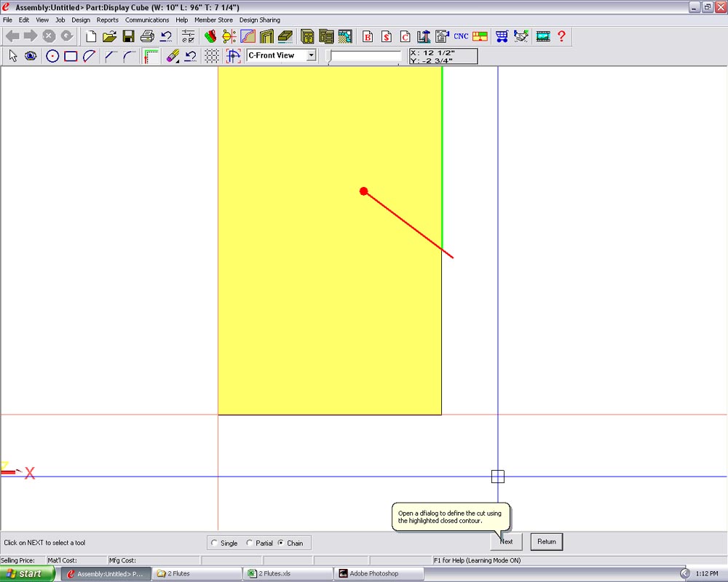Click the undo arrow in the drawing toolbar
The height and width of the screenshot is (582, 728).
[x=190, y=56]
